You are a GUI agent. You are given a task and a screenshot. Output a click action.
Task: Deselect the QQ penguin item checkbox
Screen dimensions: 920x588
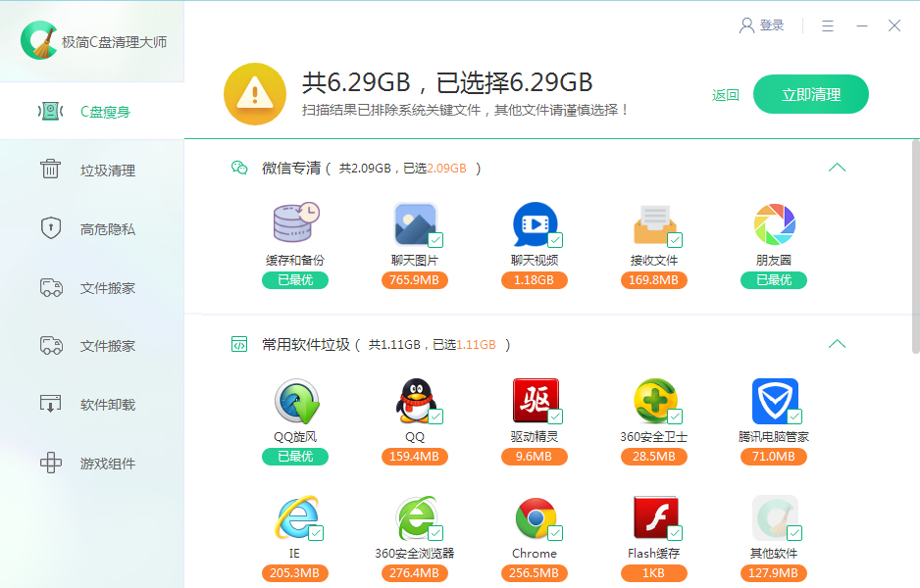pos(435,416)
